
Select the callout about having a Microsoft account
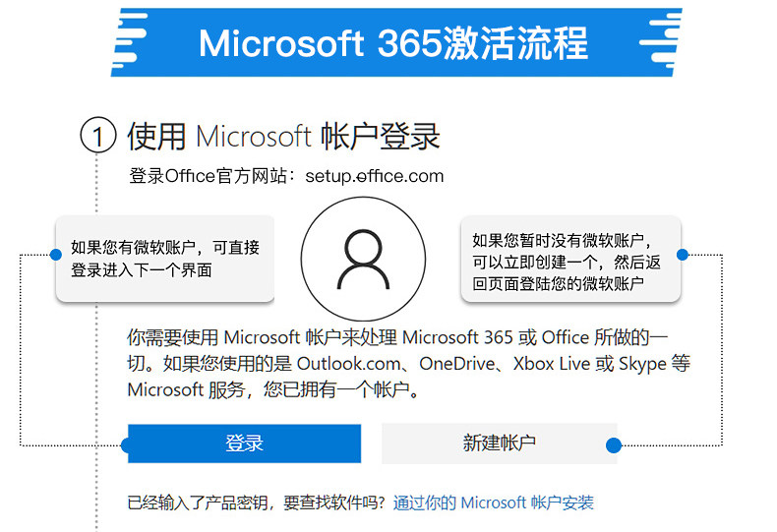pos(165,258)
